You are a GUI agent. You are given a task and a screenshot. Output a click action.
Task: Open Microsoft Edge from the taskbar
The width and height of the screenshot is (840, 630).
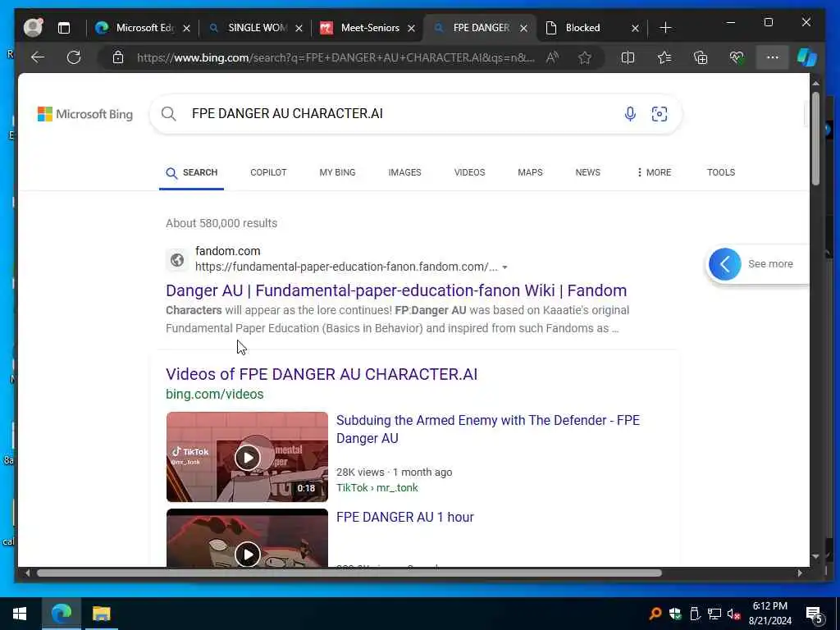61,614
